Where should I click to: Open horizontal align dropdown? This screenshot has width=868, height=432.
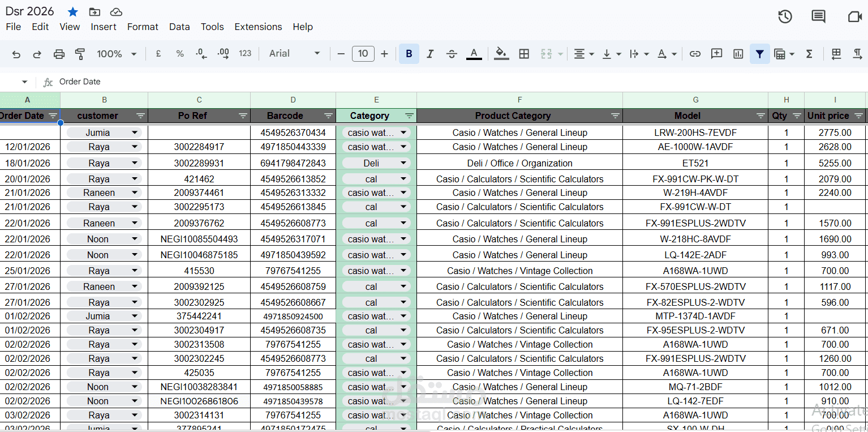[584, 54]
